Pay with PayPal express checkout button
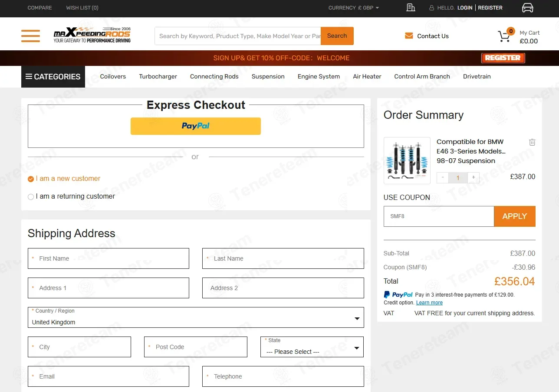559x392 pixels. (x=196, y=126)
